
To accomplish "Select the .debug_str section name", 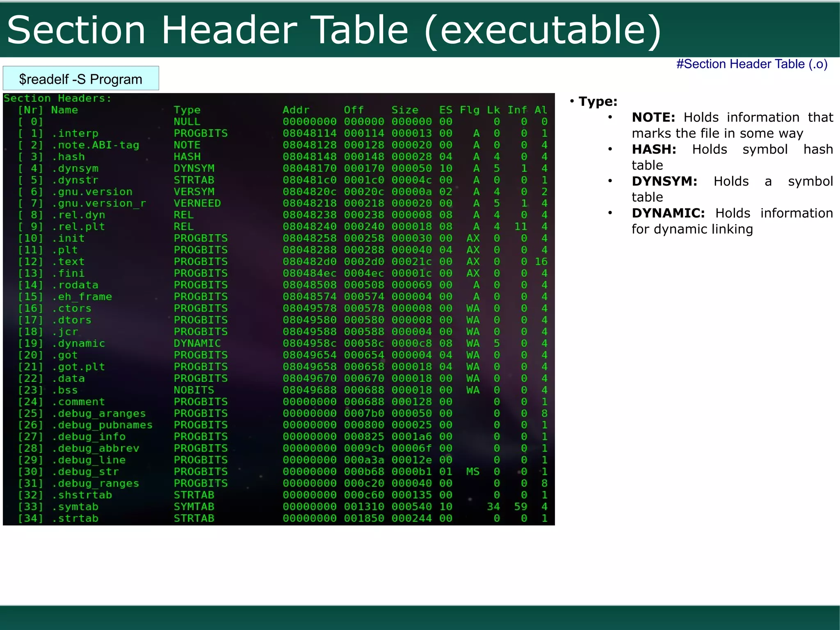I will click(85, 472).
